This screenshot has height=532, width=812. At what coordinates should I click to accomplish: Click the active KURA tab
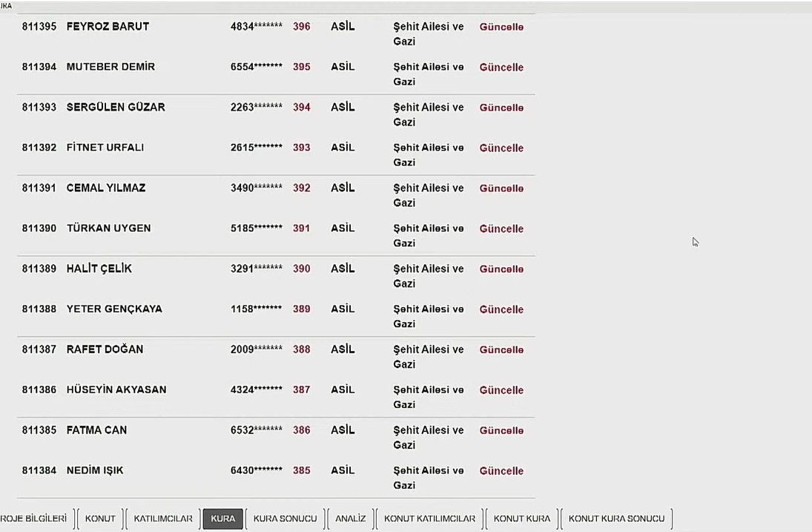point(222,519)
